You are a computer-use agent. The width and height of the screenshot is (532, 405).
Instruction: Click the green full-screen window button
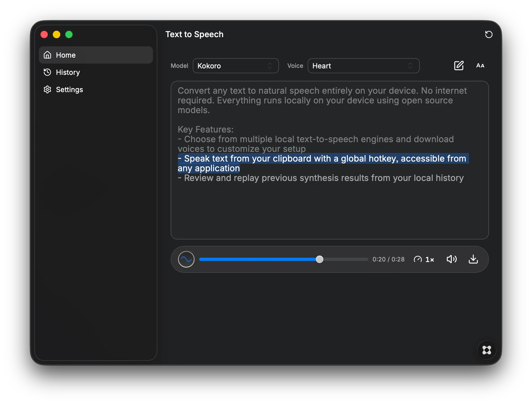tap(69, 34)
